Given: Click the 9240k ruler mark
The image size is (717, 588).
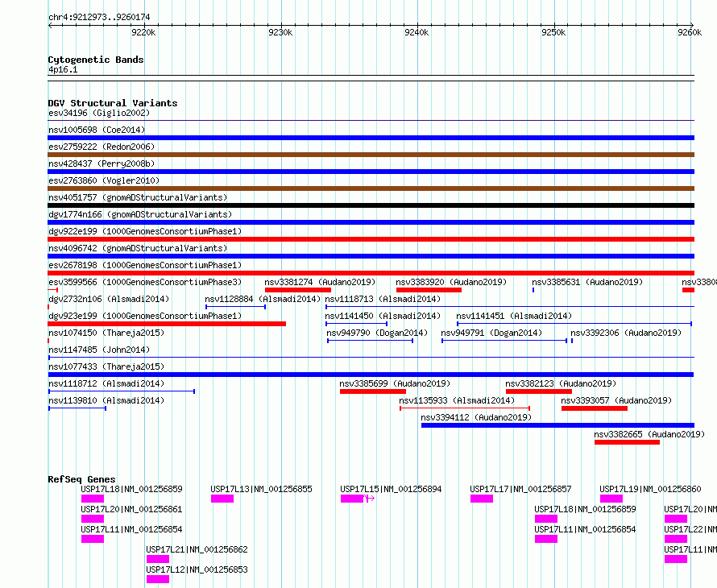Looking at the screenshot, I should 417,32.
